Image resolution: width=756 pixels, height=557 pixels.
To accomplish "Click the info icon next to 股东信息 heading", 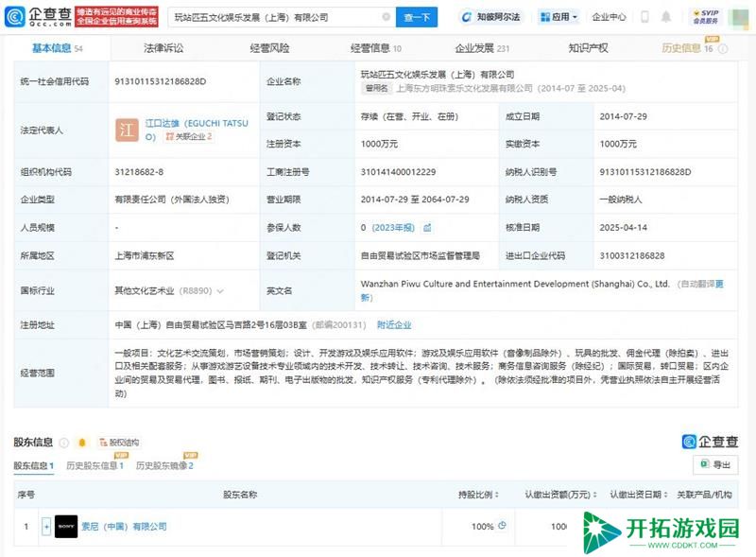I will tap(63, 443).
